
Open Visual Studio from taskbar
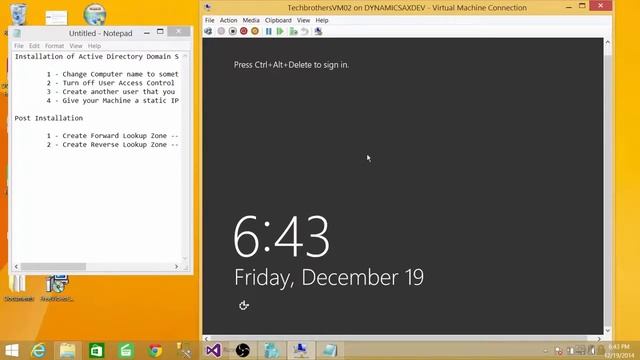(213, 351)
